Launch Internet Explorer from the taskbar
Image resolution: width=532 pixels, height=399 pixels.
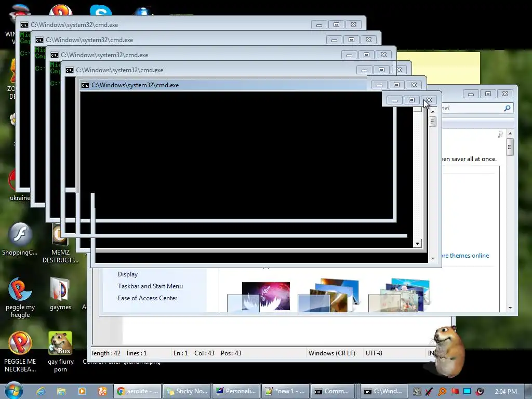pyautogui.click(x=41, y=391)
